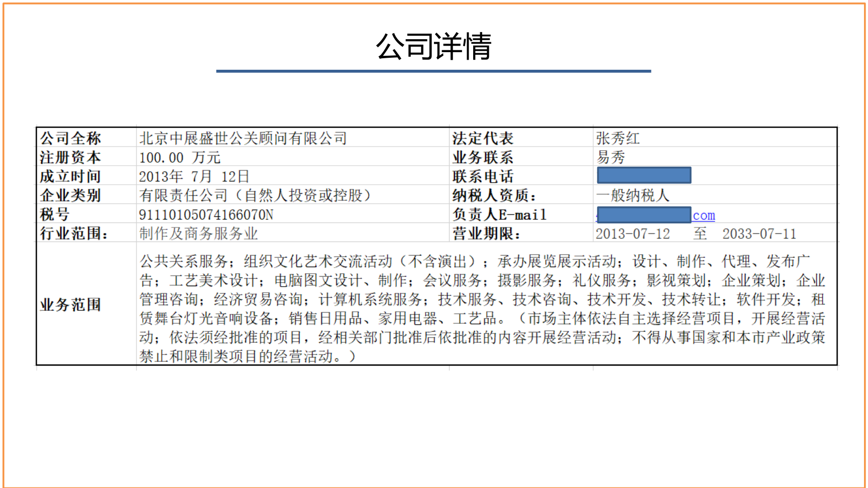This screenshot has height=488, width=868.
Task: Click the contact name 易秀
Action: tap(610, 157)
